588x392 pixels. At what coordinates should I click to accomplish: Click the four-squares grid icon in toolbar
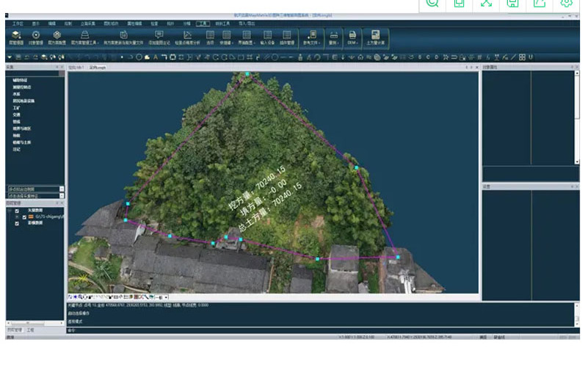522,57
